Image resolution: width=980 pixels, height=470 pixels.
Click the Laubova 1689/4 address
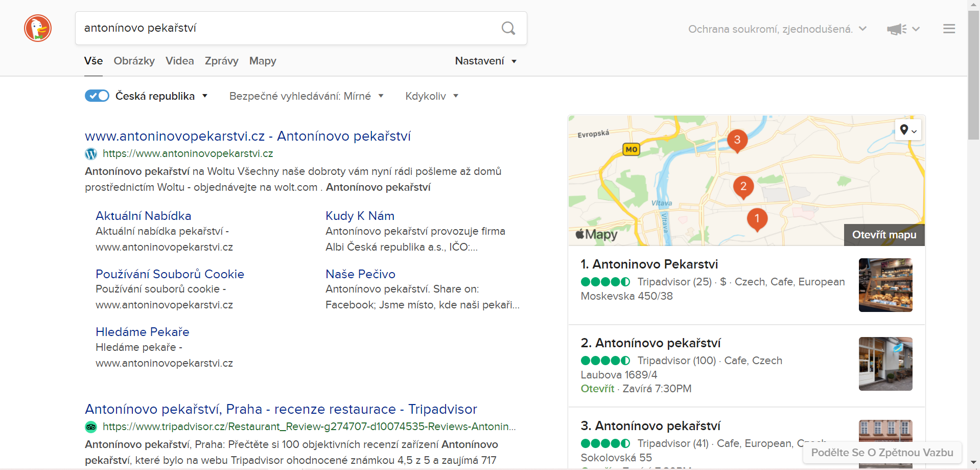(619, 375)
